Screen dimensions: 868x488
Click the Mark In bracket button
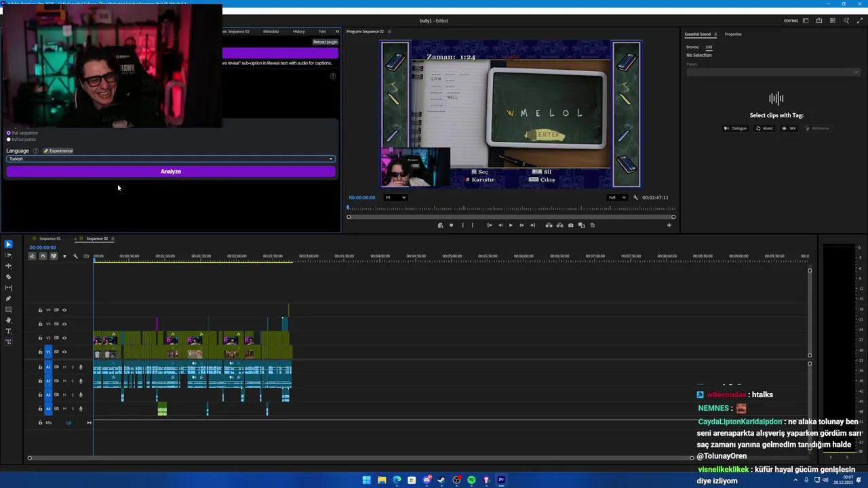pyautogui.click(x=462, y=225)
